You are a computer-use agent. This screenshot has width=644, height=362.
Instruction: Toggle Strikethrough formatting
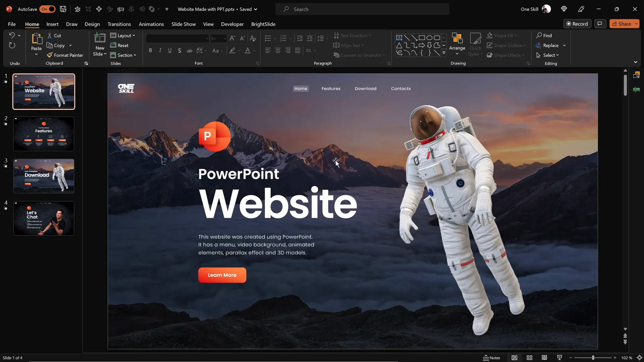click(190, 50)
